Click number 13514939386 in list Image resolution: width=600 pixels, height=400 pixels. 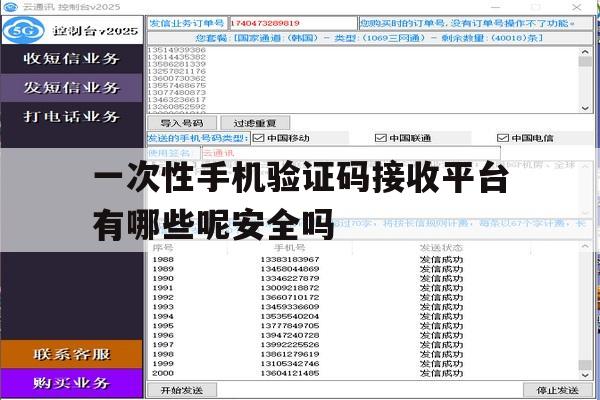pos(177,50)
